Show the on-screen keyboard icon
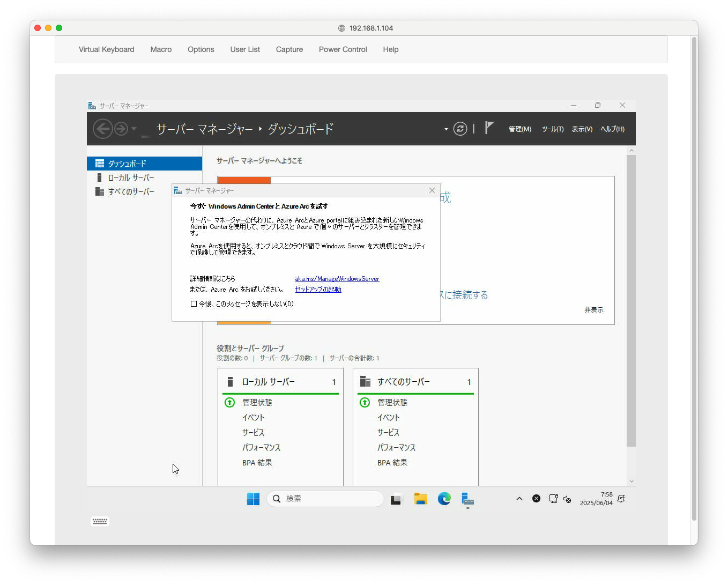This screenshot has height=585, width=728. (100, 521)
